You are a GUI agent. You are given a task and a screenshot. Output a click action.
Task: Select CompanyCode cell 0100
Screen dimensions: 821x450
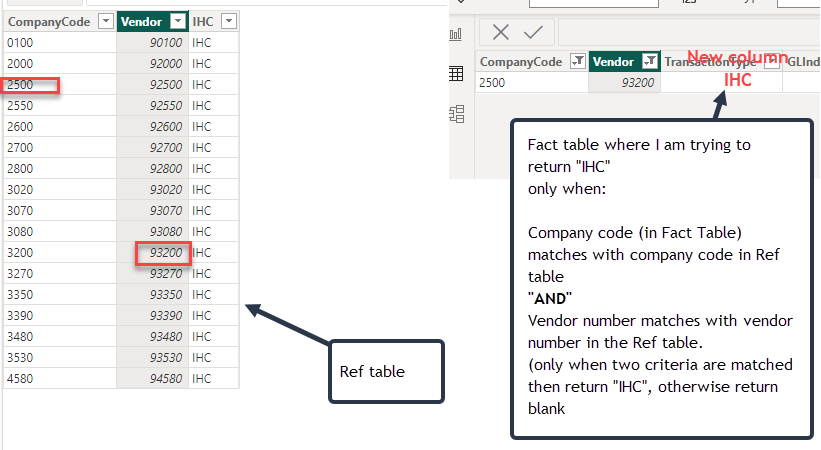[x=60, y=42]
